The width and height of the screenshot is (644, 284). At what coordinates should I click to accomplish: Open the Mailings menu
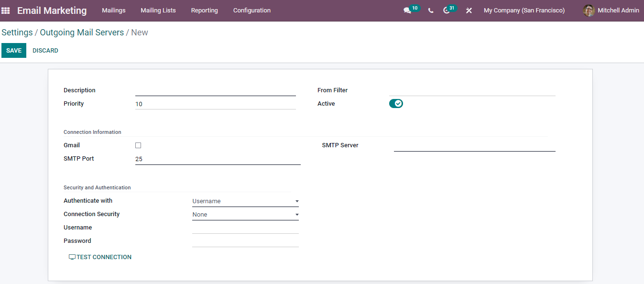114,11
